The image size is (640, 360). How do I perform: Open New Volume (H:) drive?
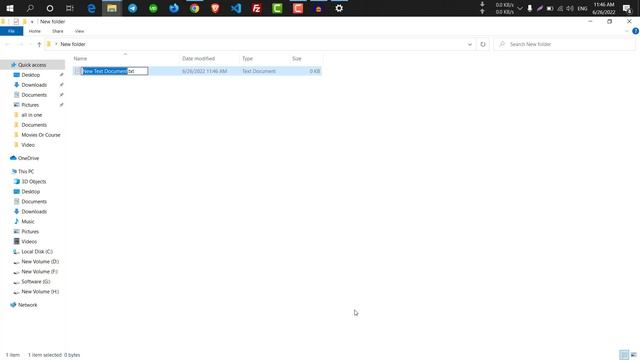point(40,292)
